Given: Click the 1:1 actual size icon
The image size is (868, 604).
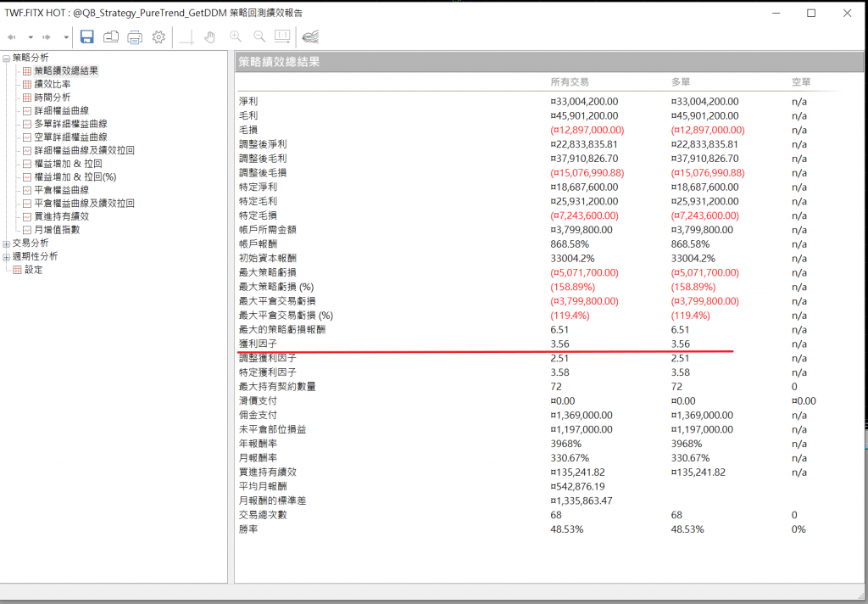Looking at the screenshot, I should coord(282,36).
